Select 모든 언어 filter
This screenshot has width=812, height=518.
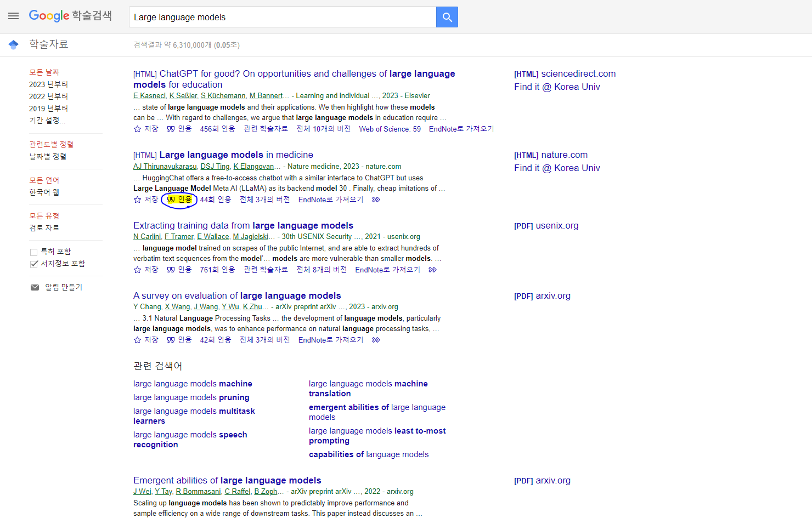click(x=44, y=180)
